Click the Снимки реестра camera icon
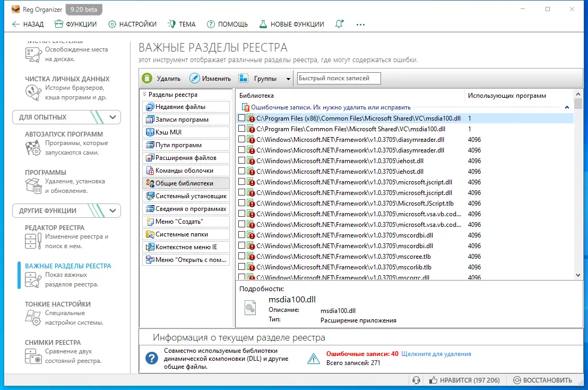Screen dimensions: 588x390 click(x=33, y=356)
